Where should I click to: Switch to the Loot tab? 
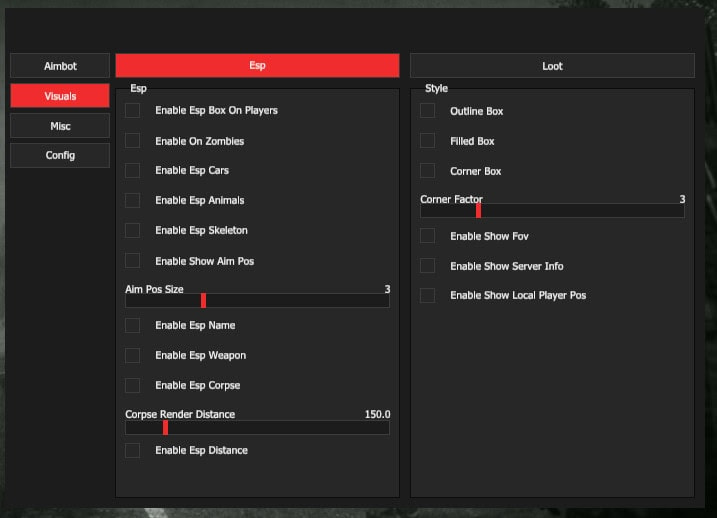click(x=552, y=66)
